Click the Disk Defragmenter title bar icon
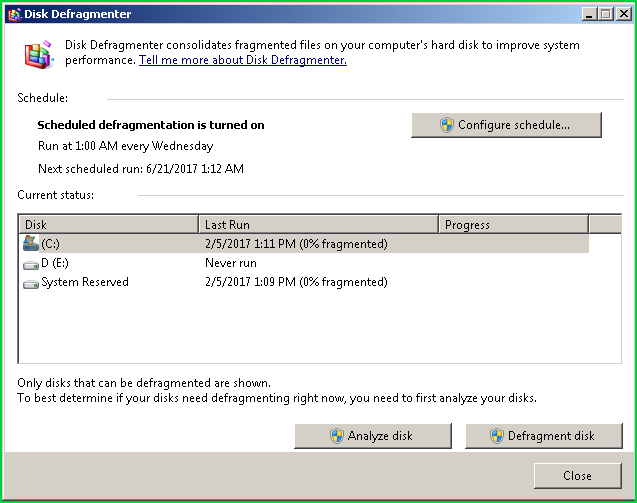Screen dimensions: 637x503 [x=15, y=15]
